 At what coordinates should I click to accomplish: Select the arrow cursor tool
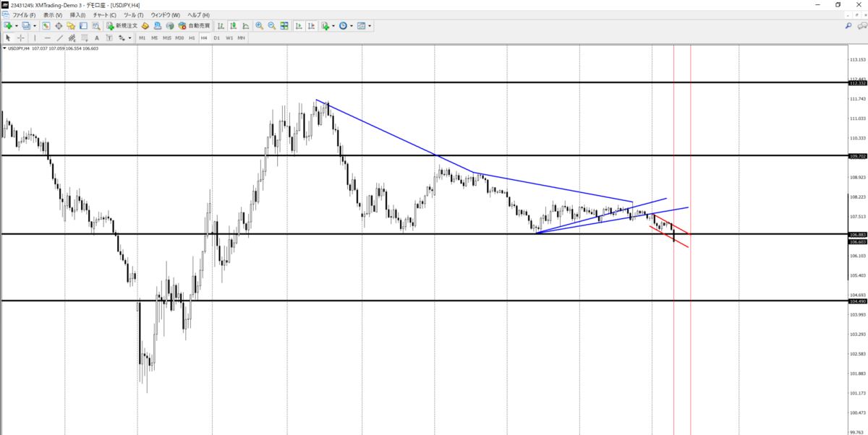(x=8, y=38)
